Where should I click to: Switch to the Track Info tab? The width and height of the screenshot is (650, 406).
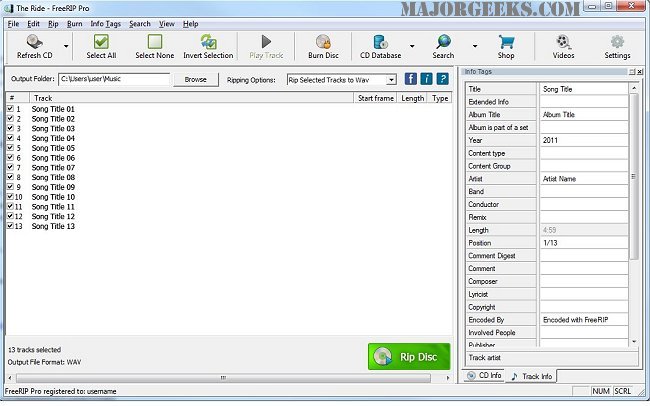(531, 376)
